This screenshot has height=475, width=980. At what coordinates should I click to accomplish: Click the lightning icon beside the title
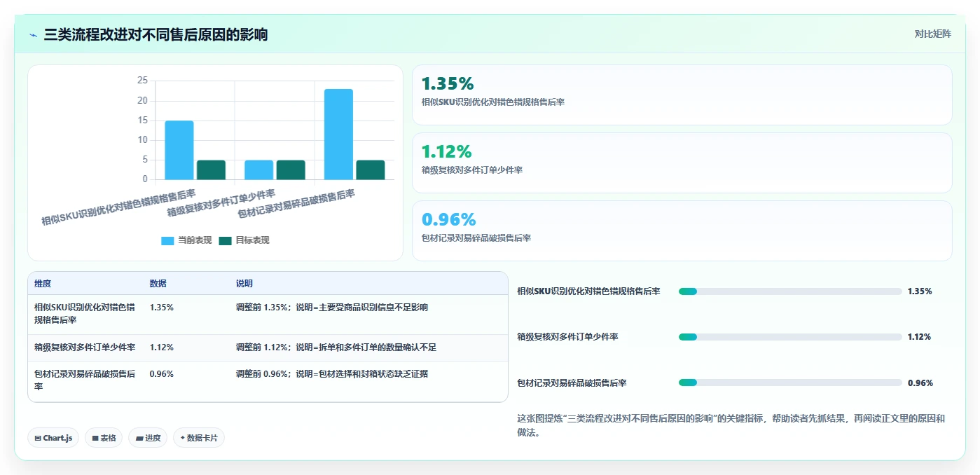pos(33,35)
